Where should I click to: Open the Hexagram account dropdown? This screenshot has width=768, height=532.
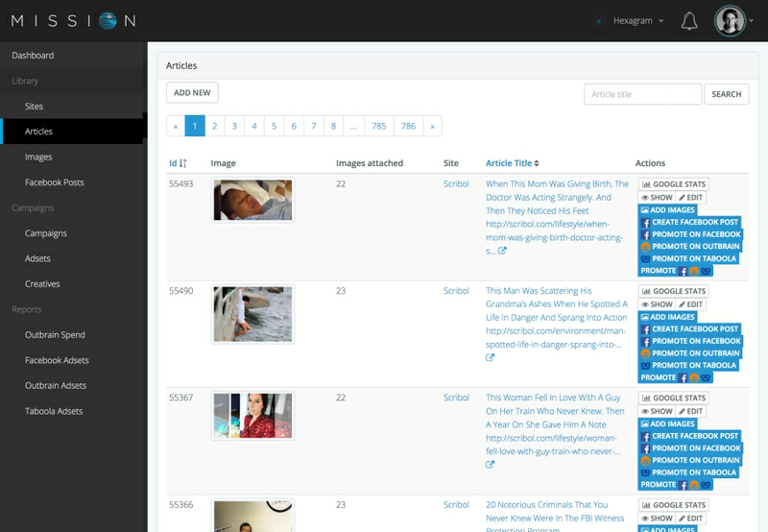(637, 21)
